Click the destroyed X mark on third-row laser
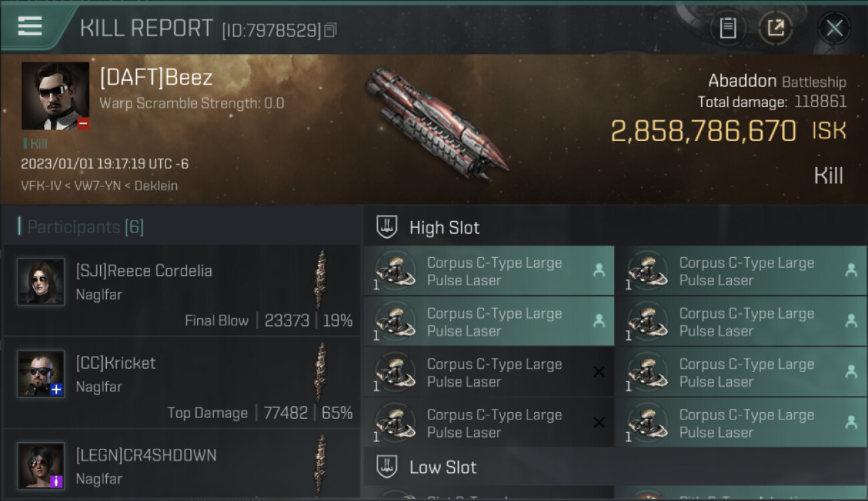 [x=599, y=372]
